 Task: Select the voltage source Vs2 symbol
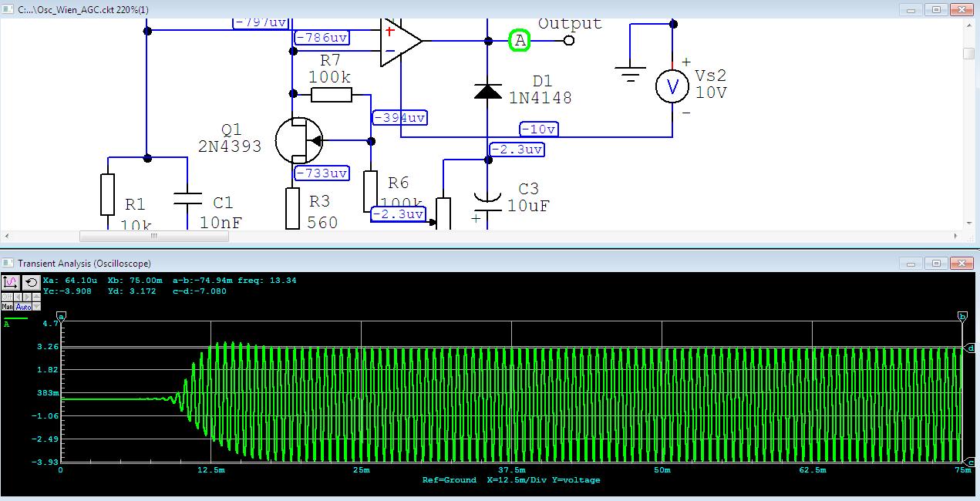[672, 87]
